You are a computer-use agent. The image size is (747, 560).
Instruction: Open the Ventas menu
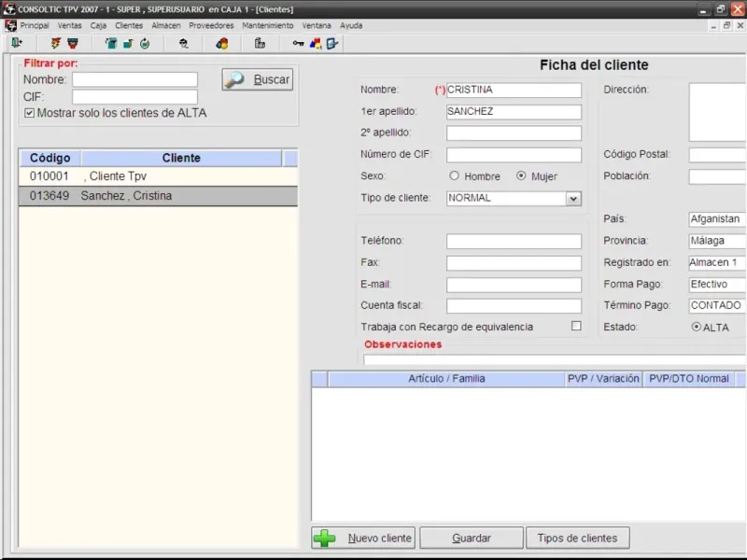coord(69,26)
